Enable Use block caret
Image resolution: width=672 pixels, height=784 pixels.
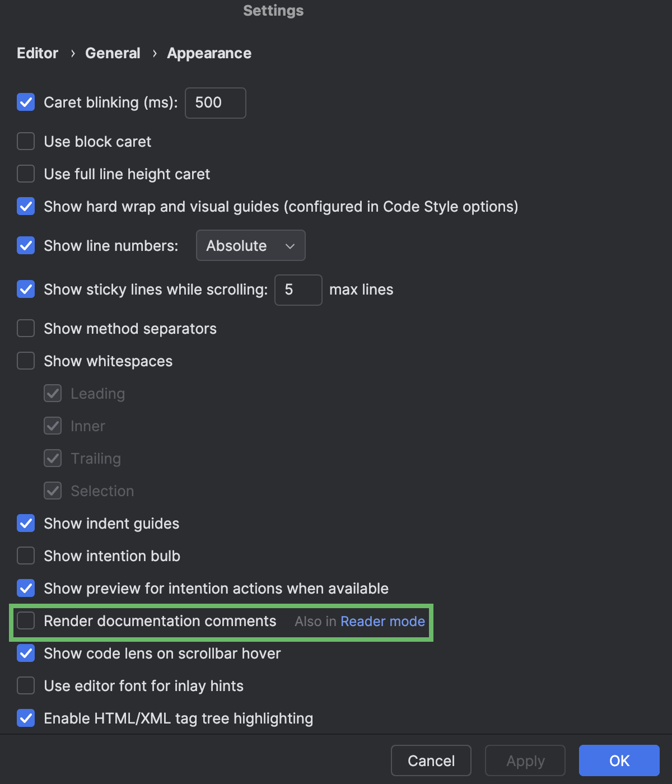point(26,141)
